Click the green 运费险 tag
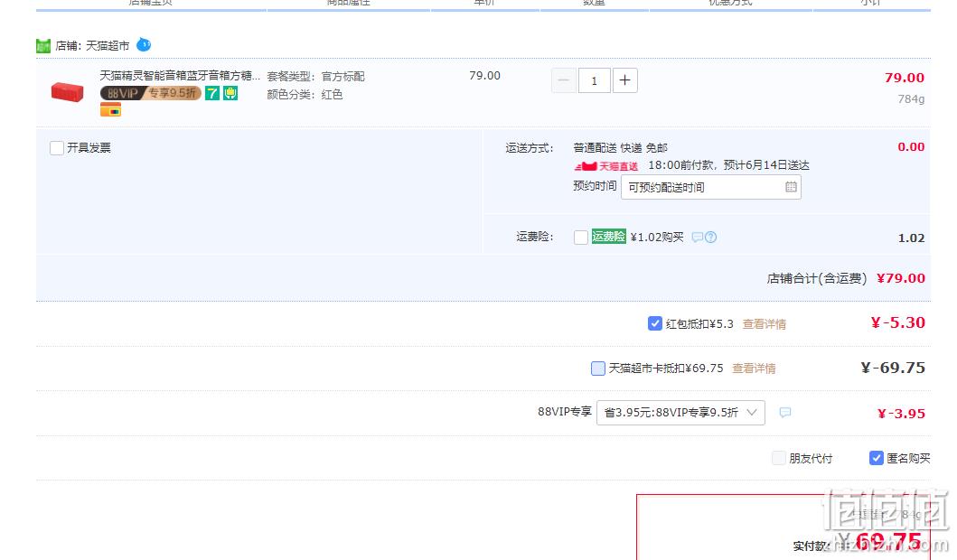Screen dimensions: 957x560 608,237
